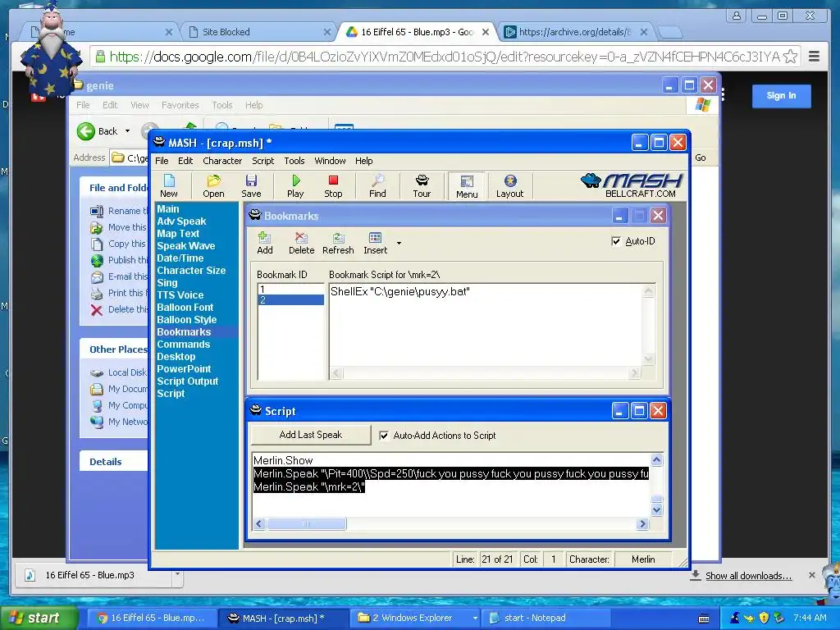
Task: Click Go next to the Explorer address bar
Action: (701, 157)
